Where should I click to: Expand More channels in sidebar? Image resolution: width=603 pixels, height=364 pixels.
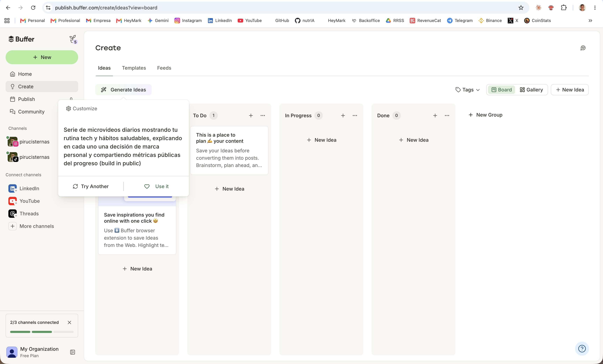point(31,226)
